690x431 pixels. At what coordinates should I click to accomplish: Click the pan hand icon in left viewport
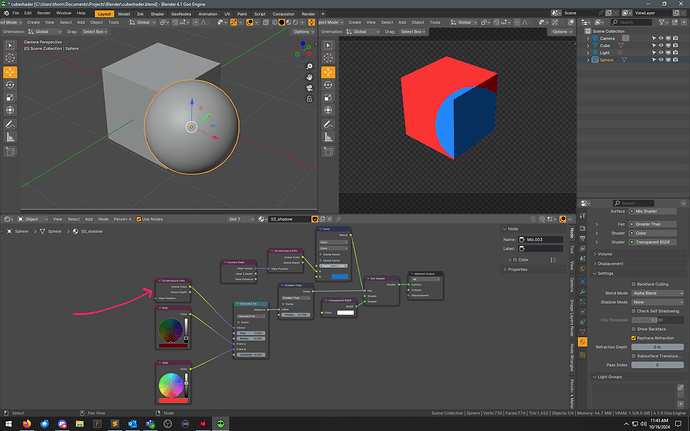309,77
